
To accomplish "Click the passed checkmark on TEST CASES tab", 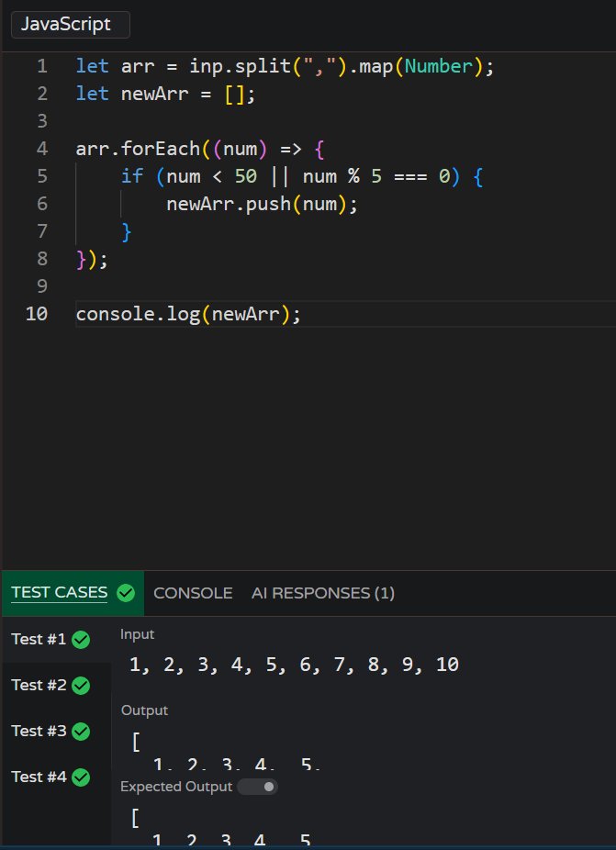I will tap(126, 593).
